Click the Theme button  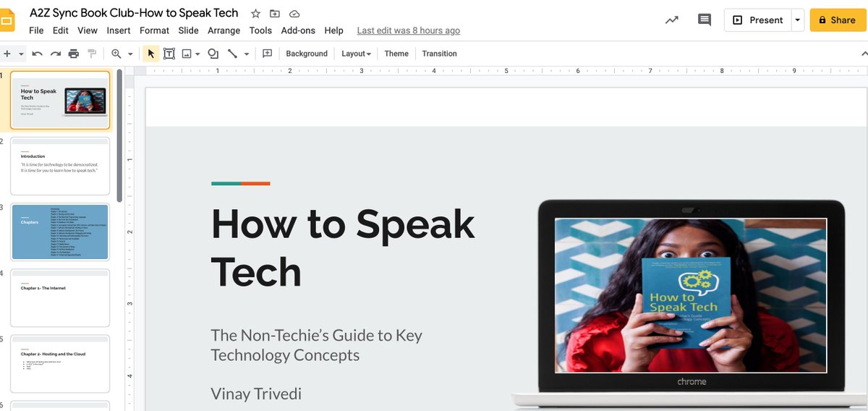pos(396,54)
